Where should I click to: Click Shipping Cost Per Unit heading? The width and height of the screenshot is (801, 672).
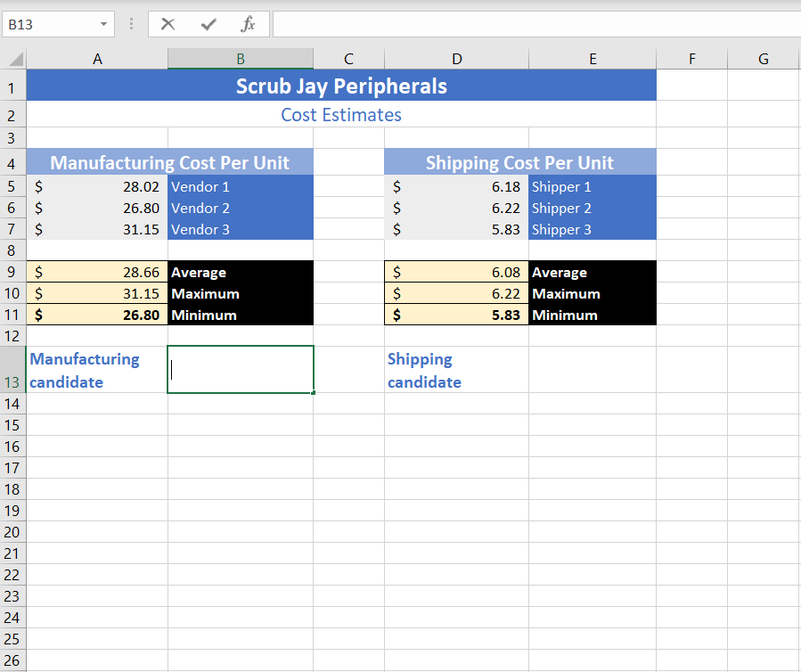point(520,162)
